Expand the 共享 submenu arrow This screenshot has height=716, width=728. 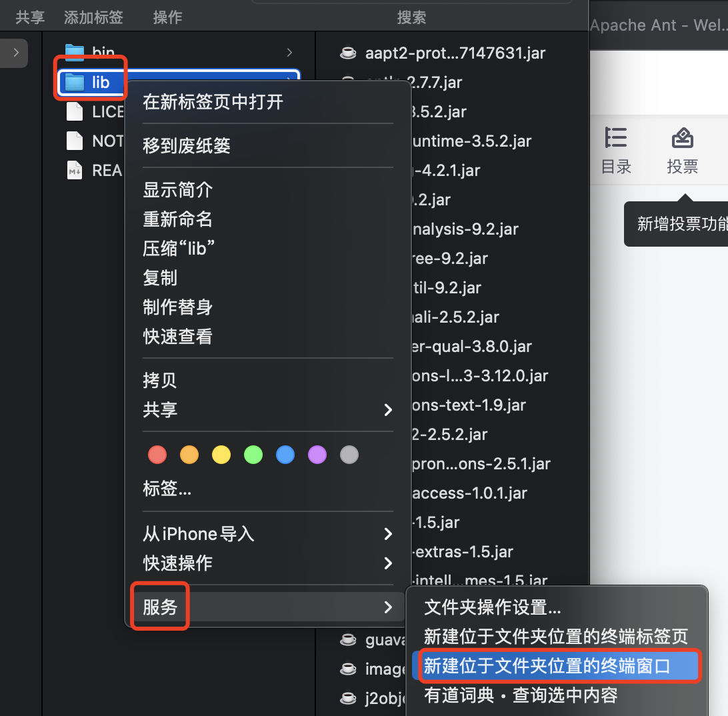[x=388, y=410]
